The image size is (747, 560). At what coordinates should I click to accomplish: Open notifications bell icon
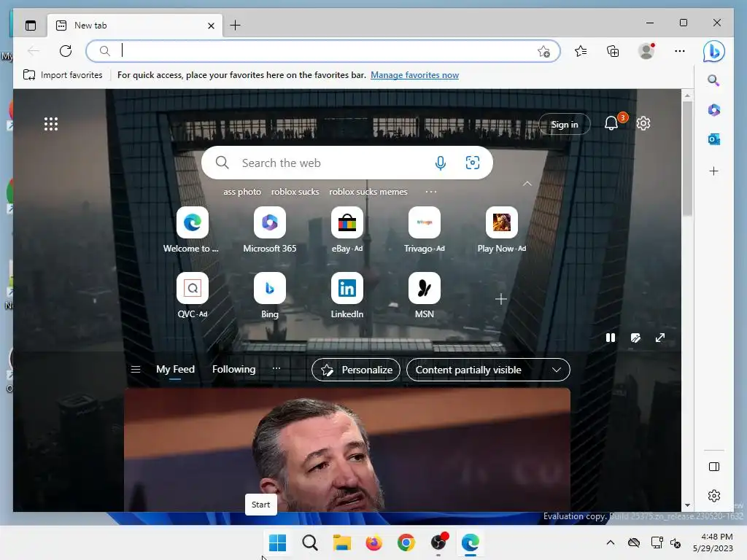click(611, 123)
